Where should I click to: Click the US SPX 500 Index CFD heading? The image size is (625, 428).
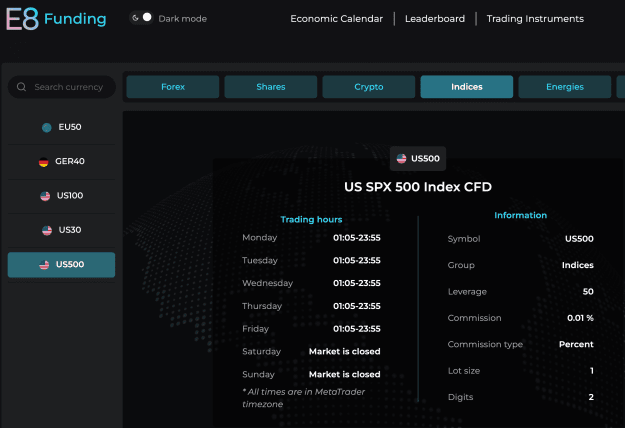click(418, 187)
